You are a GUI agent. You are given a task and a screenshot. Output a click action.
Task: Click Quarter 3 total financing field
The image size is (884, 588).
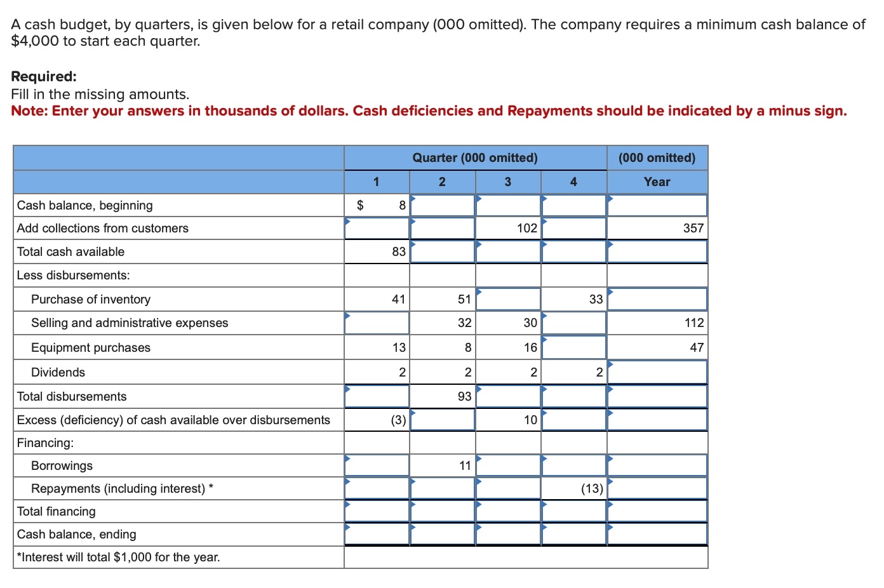509,511
